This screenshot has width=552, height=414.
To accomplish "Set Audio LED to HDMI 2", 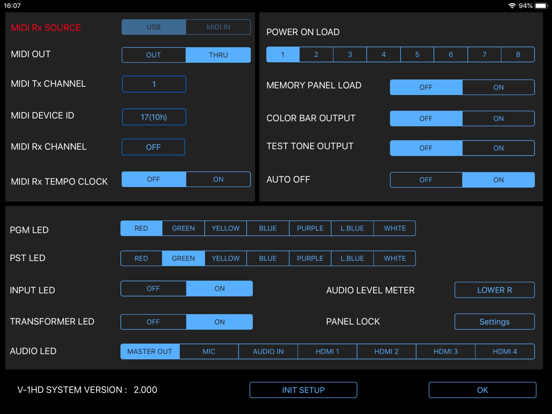I will pos(387,351).
